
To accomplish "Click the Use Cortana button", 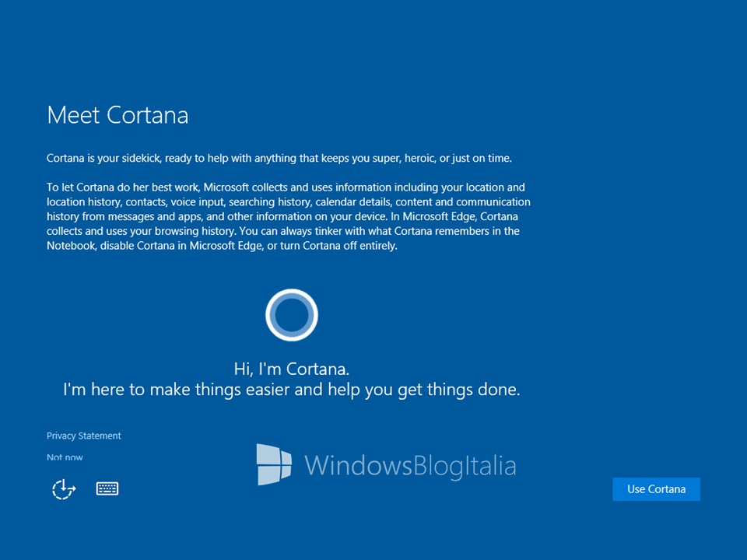I will coord(656,489).
